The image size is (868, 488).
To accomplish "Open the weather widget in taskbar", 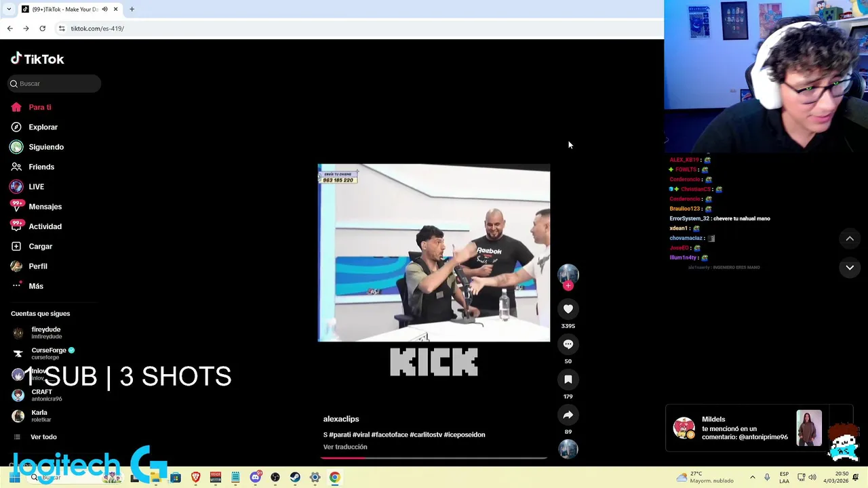I will (x=705, y=477).
